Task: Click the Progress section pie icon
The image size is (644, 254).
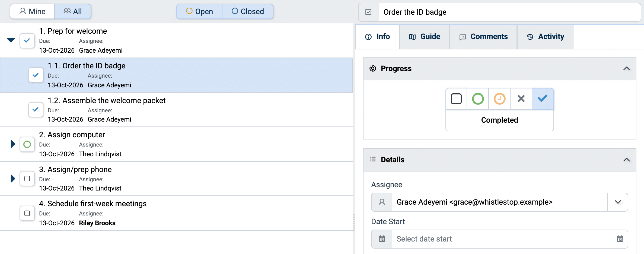Action: coord(373,68)
